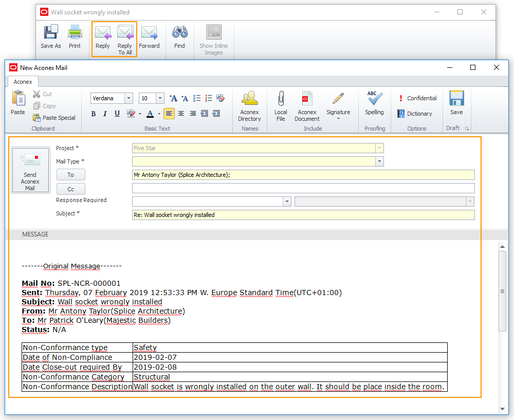Toggle italic formatting
514x420 pixels.
click(105, 114)
